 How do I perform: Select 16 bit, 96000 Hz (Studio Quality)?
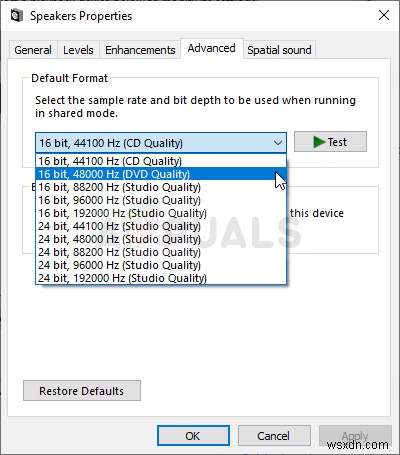pyautogui.click(x=161, y=200)
